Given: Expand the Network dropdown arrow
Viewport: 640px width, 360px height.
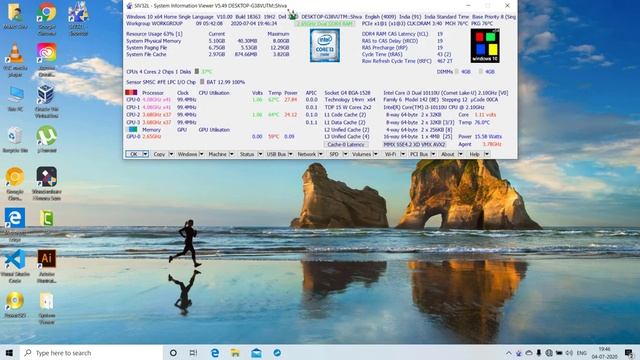Looking at the screenshot, I should click(x=320, y=154).
